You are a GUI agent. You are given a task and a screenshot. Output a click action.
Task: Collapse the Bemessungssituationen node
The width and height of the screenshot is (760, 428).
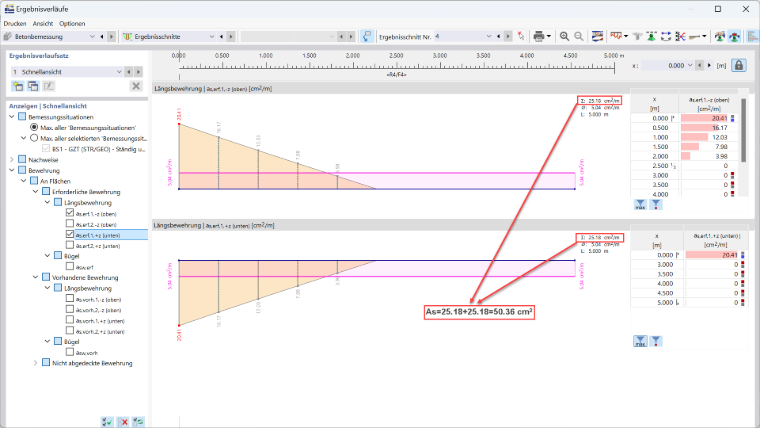point(12,117)
